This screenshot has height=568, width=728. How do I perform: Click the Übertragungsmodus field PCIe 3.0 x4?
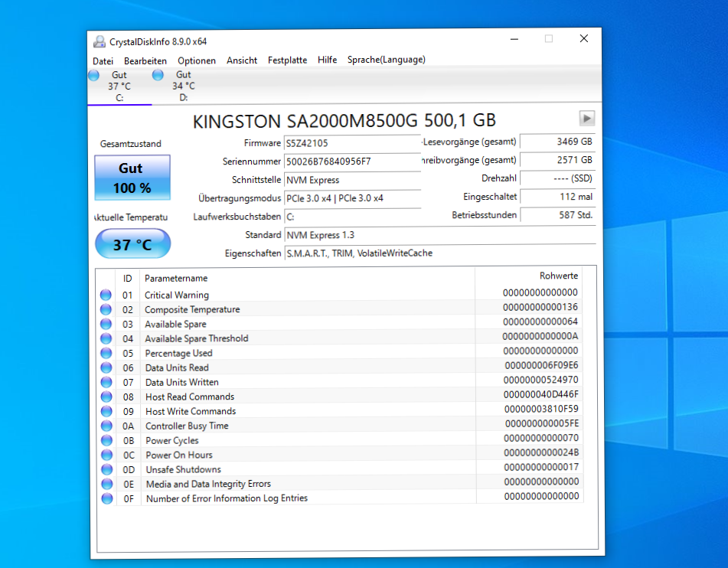352,198
